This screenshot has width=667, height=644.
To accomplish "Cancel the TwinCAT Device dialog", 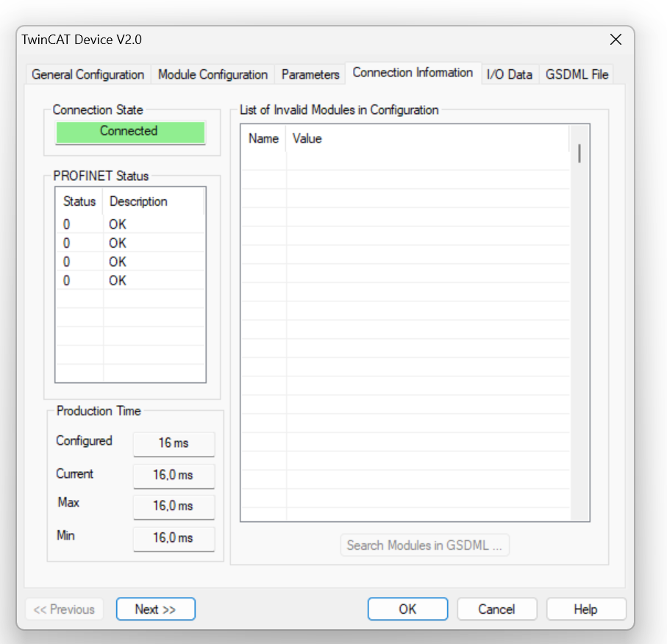I will 497,609.
